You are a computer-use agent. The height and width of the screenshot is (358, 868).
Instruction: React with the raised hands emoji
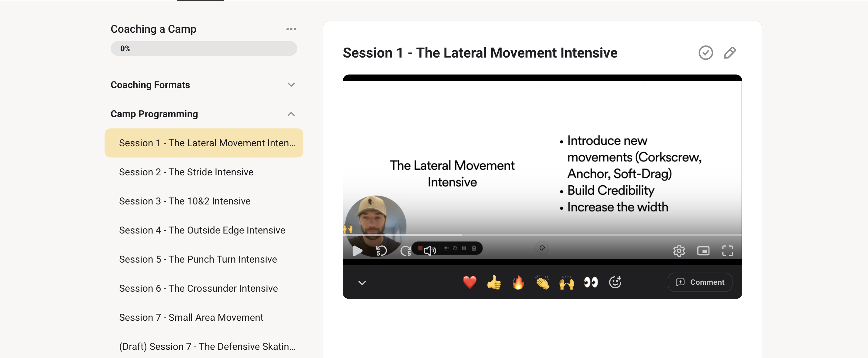[x=567, y=282]
